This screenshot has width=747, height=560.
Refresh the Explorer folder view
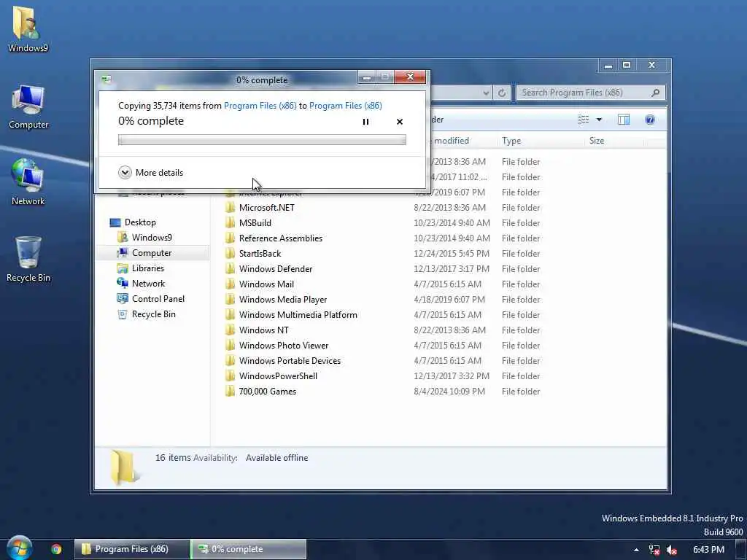pos(502,93)
